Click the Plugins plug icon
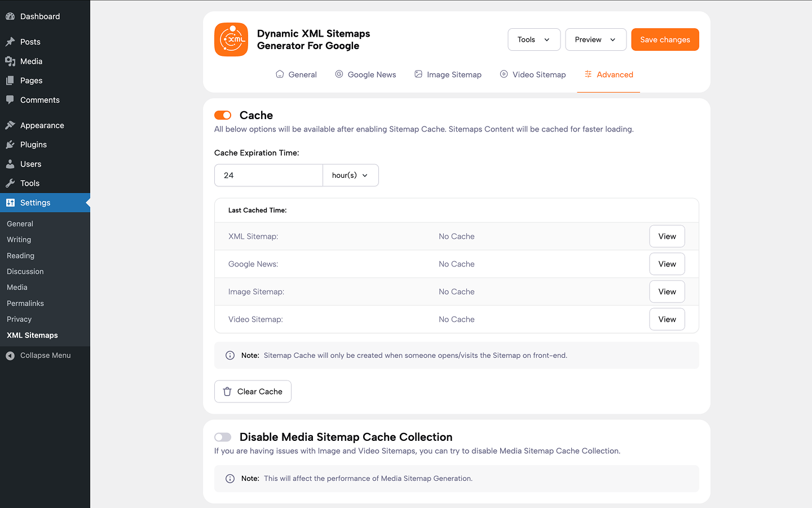 10,144
